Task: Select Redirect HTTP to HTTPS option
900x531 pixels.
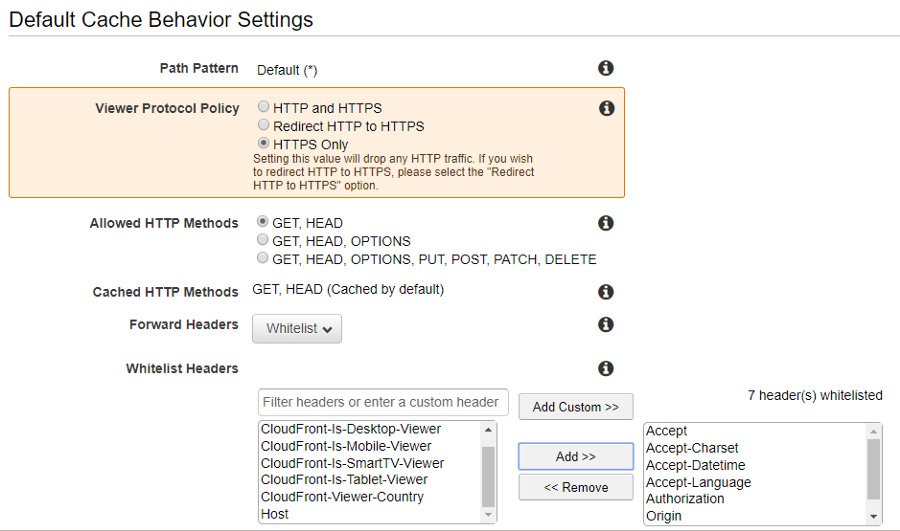Action: coord(264,125)
